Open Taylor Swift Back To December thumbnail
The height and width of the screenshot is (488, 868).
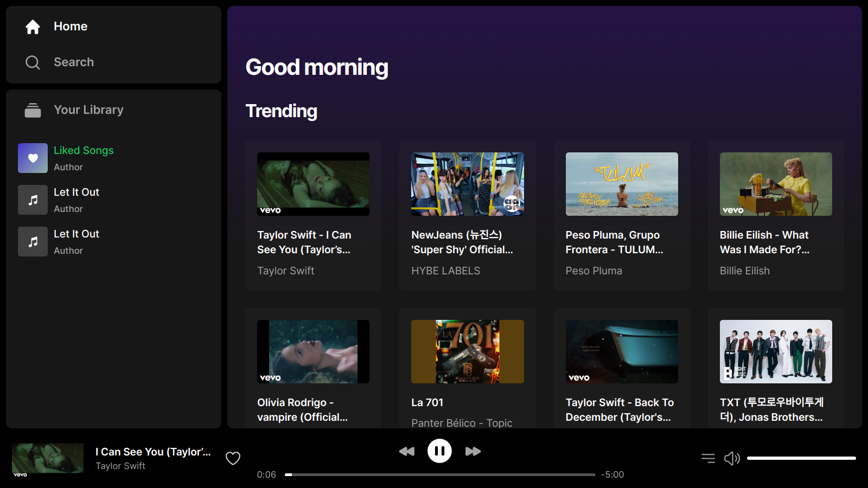point(622,351)
